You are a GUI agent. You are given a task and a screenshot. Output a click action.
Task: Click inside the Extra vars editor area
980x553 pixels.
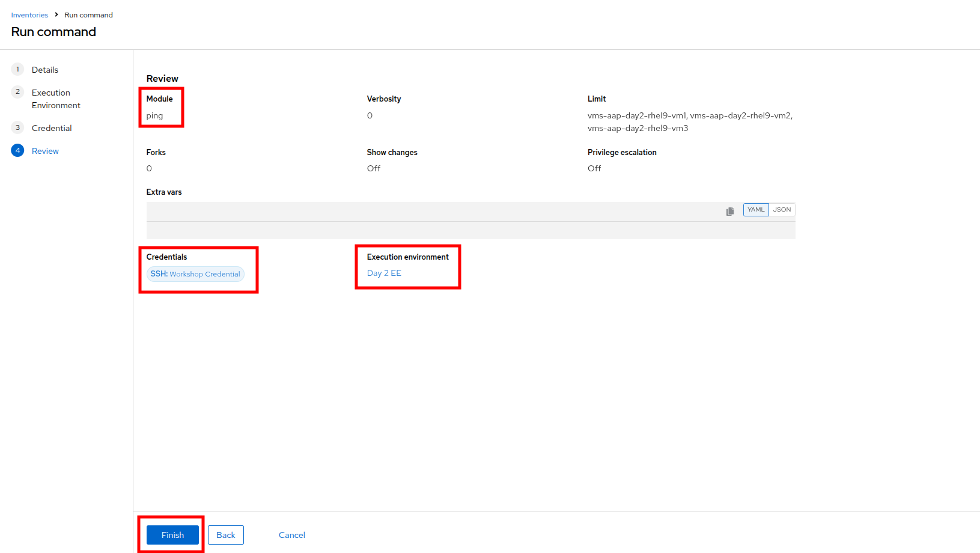point(470,230)
